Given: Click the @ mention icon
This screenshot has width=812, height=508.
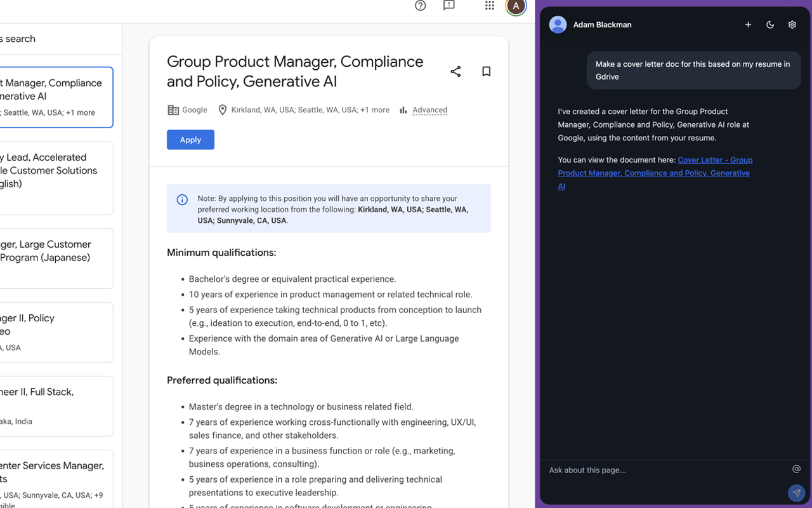Looking at the screenshot, I should [797, 469].
